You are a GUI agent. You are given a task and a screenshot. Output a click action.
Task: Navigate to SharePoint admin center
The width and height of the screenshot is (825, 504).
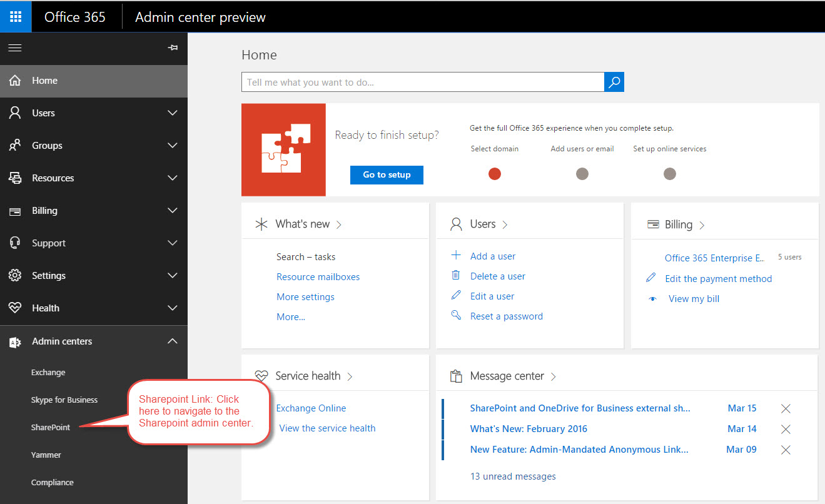coord(51,428)
